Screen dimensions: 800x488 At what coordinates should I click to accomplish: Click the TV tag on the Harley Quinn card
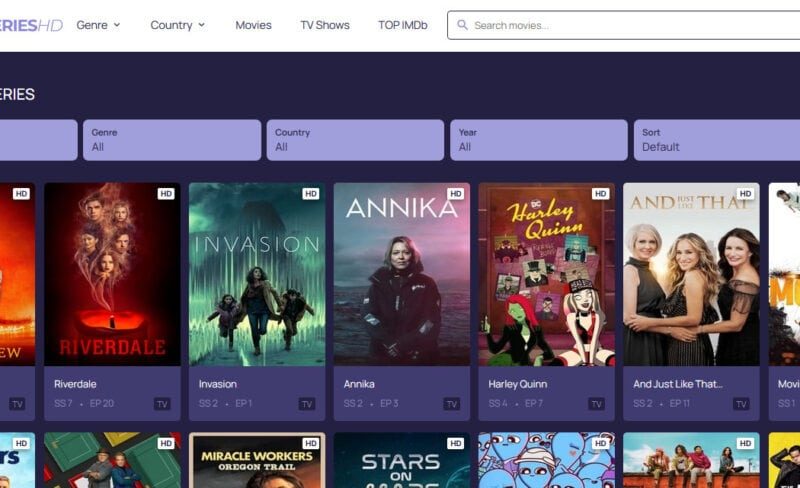pos(596,404)
